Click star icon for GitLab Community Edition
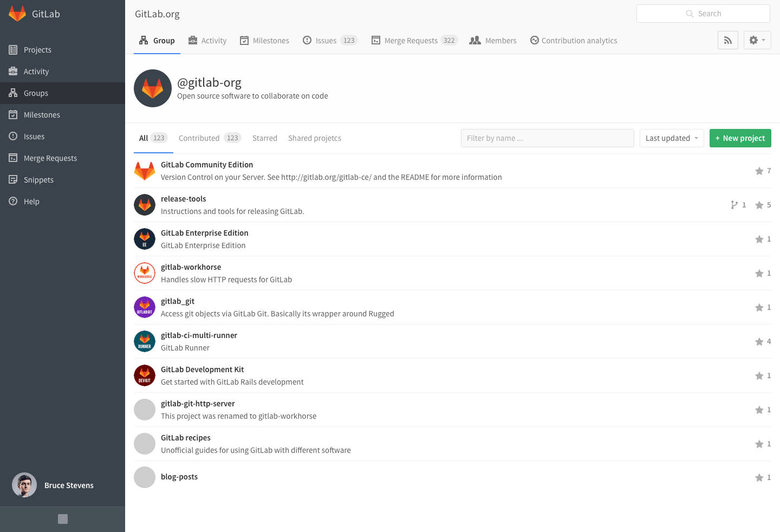This screenshot has width=780, height=532. (759, 171)
